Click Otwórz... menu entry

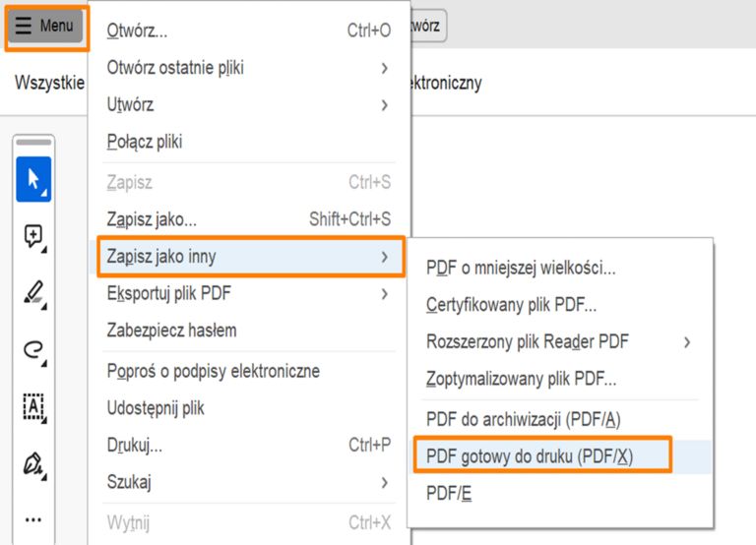click(138, 30)
